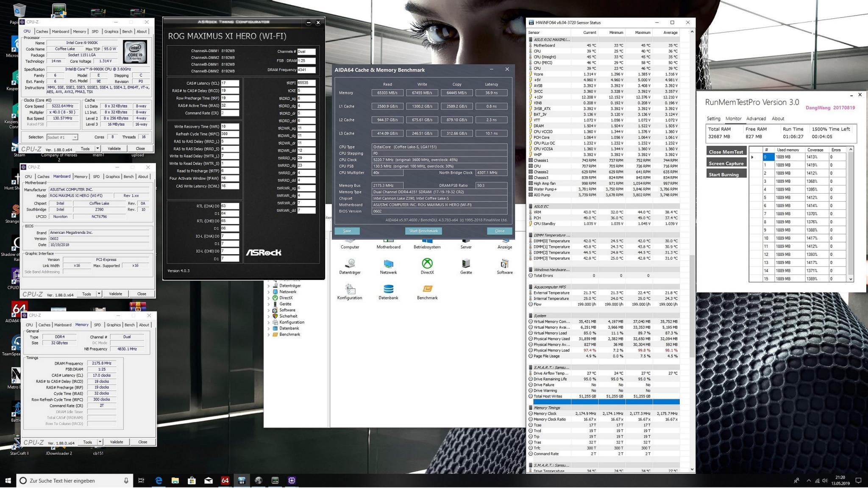
Task: Select the large Netzwerk icon in AIDA64
Action: pyautogui.click(x=388, y=263)
